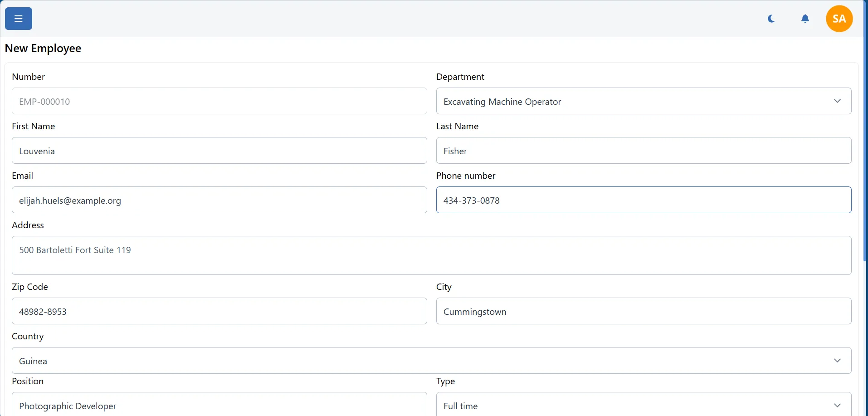The image size is (868, 416).
Task: Open notifications bell
Action: tap(805, 19)
